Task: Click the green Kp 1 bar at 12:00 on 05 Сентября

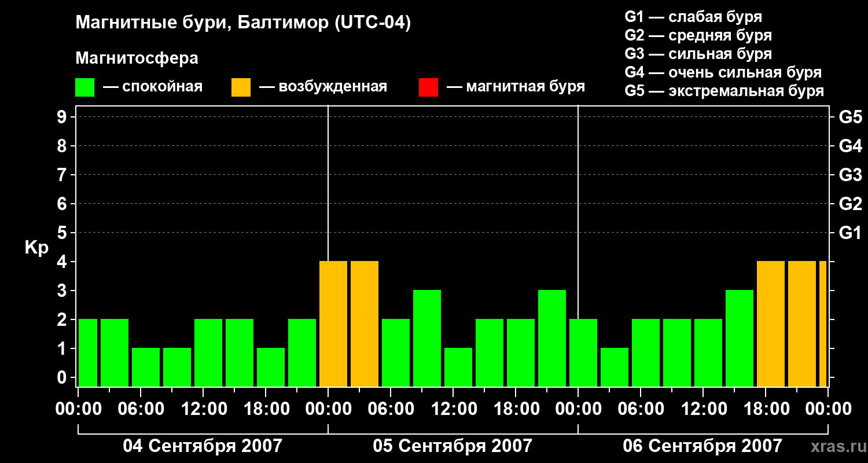Action: pos(458,367)
